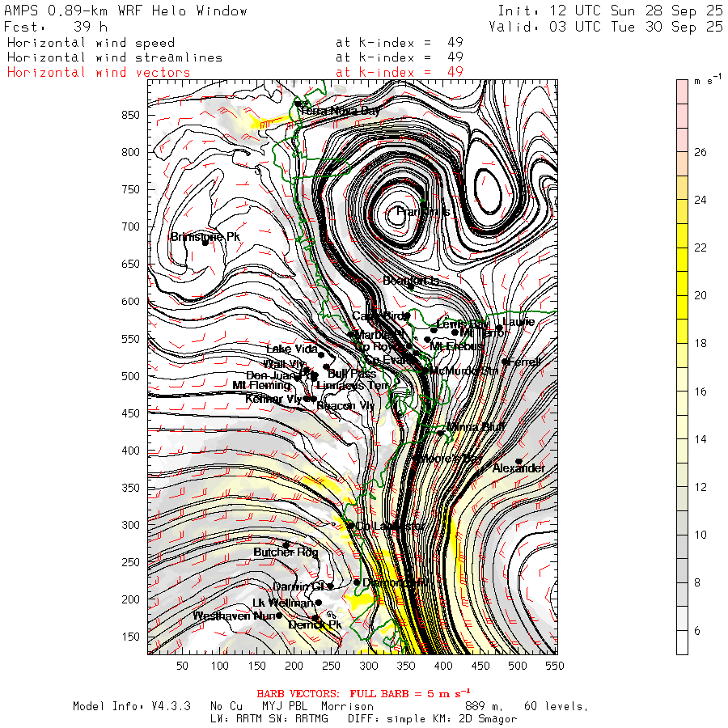Click the Horizontal wind streamlines legend text
Image resolution: width=728 pixels, height=728 pixels.
click(115, 57)
